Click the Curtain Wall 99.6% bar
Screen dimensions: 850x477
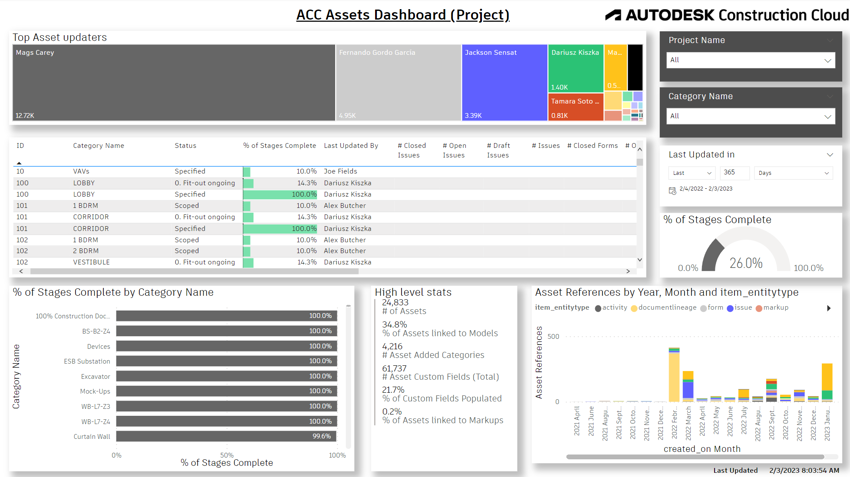[x=226, y=436]
